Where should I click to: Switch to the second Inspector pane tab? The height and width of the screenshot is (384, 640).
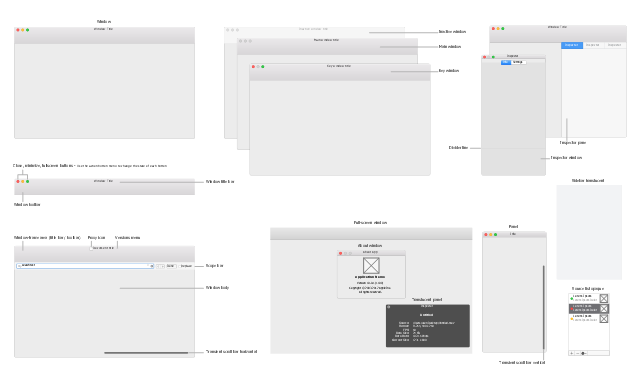click(x=593, y=45)
